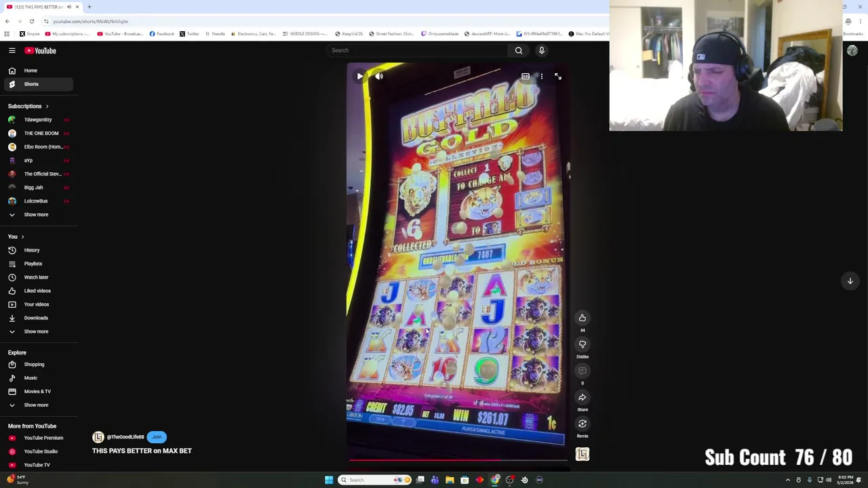Open Shopping under Explore
The height and width of the screenshot is (488, 868).
point(37,365)
